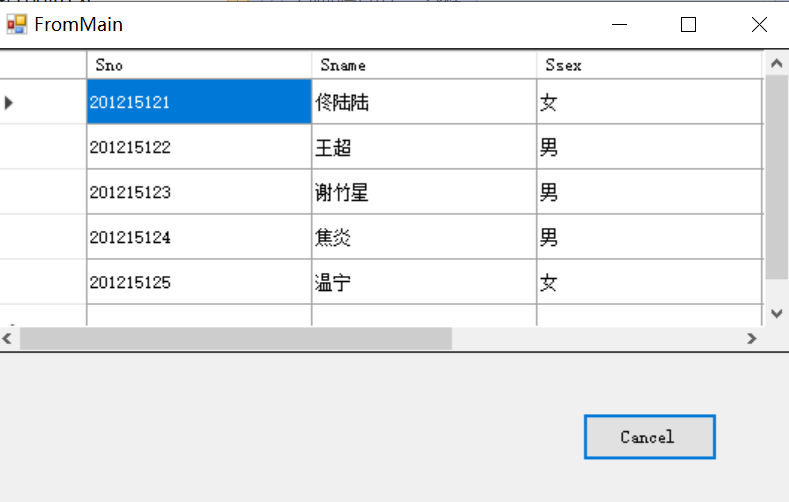Select cell 201215121

coord(199,102)
